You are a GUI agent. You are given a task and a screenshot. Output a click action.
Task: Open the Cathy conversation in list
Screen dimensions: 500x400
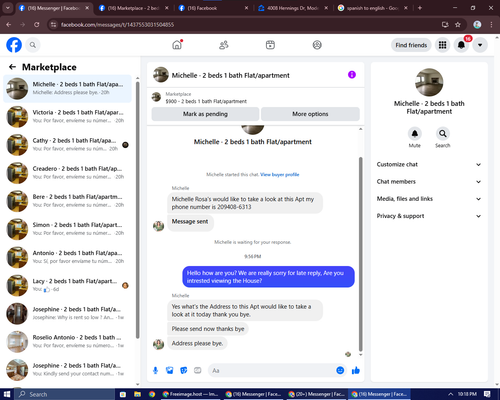[x=68, y=144]
